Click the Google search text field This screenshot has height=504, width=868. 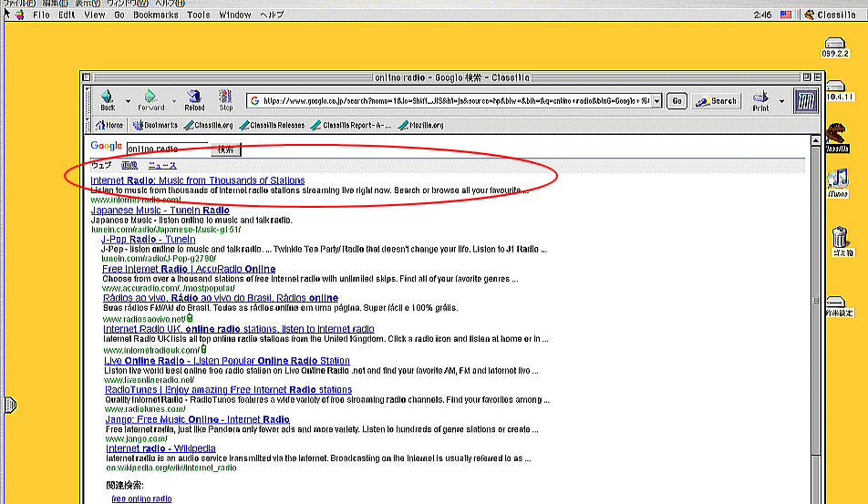pyautogui.click(x=167, y=149)
